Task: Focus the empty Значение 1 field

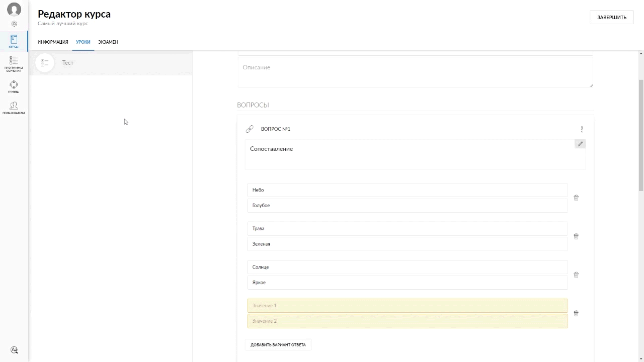Action: [x=408, y=306]
